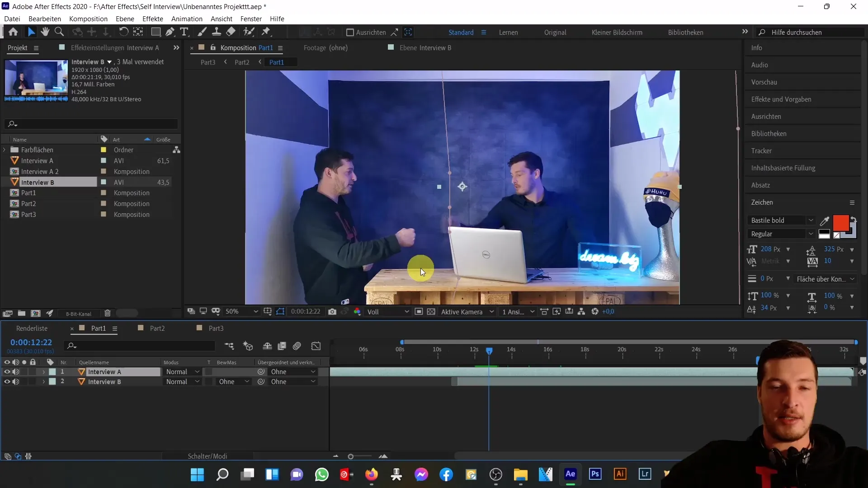868x488 pixels.
Task: Select the Type text tool
Action: coord(184,32)
